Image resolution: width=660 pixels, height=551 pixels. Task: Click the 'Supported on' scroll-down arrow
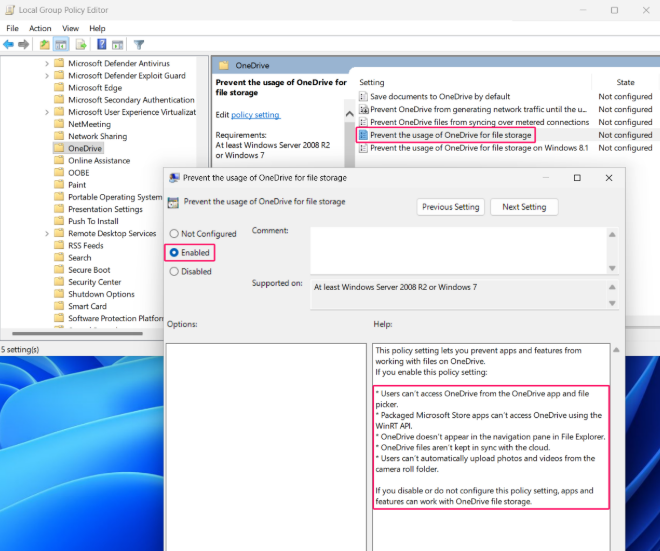point(612,303)
